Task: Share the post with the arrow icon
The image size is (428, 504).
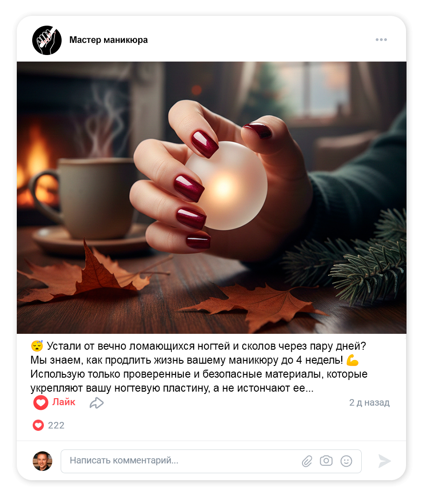Action: pyautogui.click(x=97, y=403)
